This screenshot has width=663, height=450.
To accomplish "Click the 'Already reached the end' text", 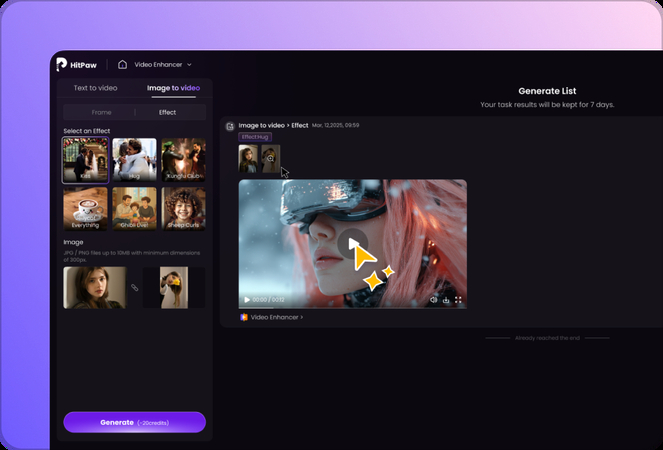I will tap(547, 338).
